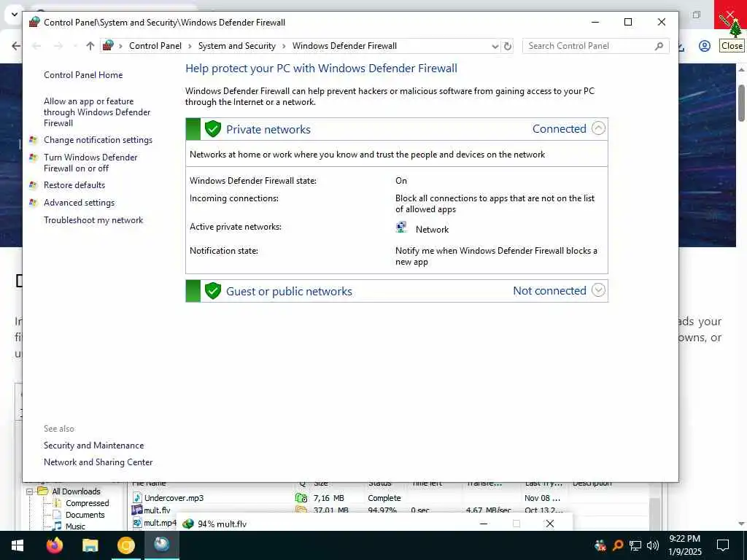The image size is (747, 560).
Task: Expand breadcrumb arrow after Control Panel
Action: (x=190, y=46)
